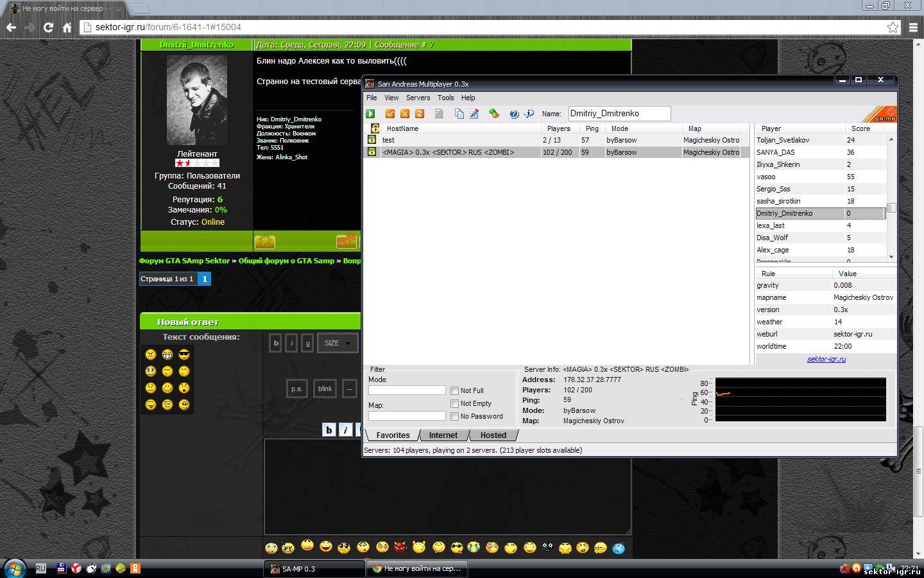Click the sektor-igr.ru link in SA-MP

826,359
